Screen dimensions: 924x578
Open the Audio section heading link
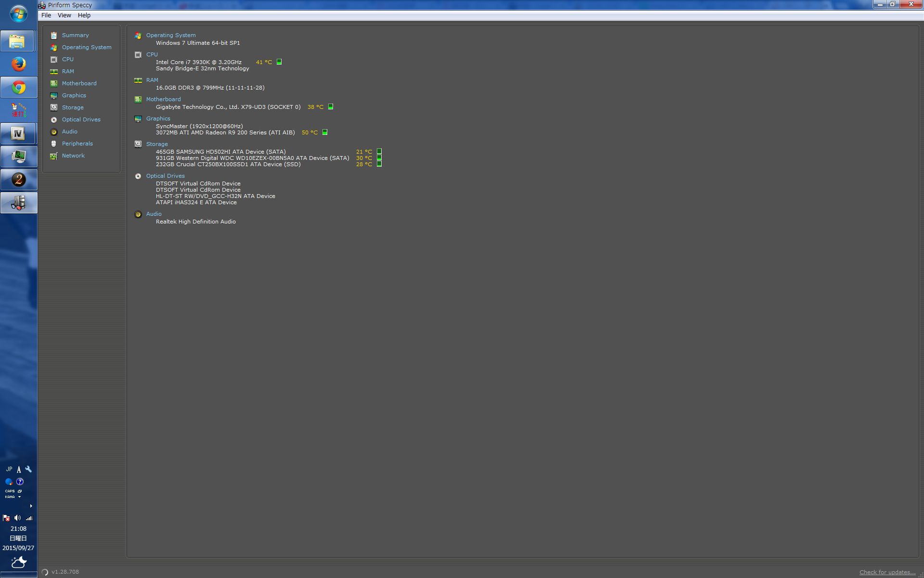click(x=154, y=214)
